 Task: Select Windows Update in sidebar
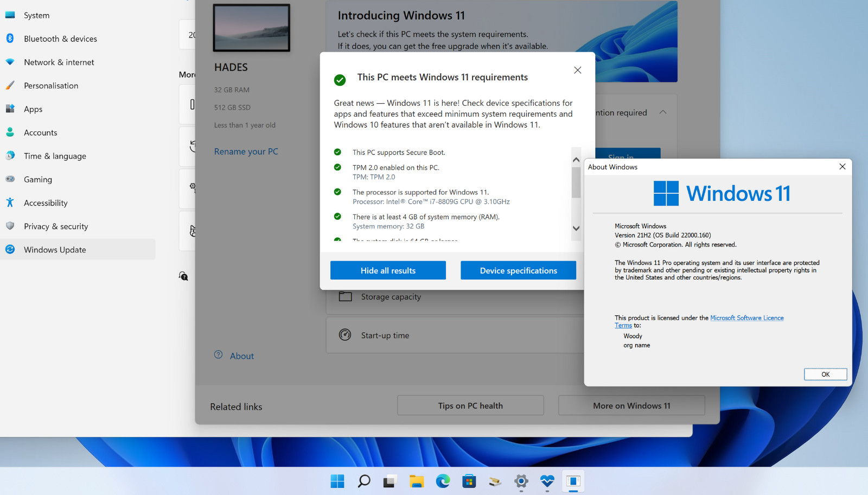click(55, 250)
